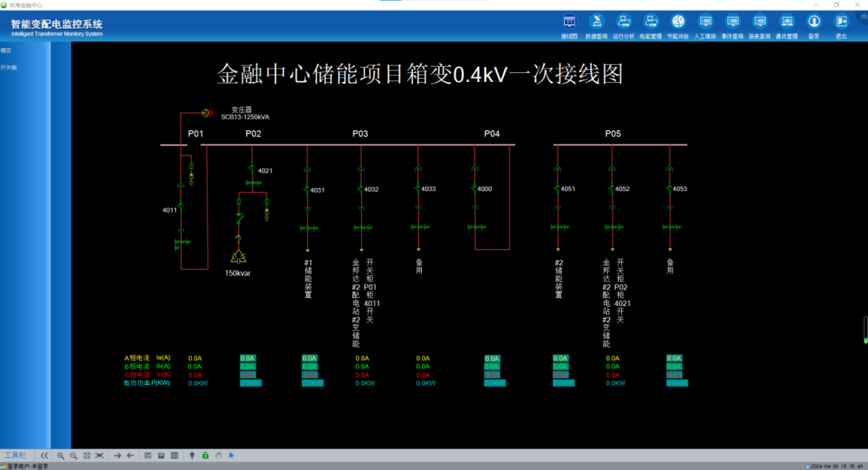
Task: Click the capacitor symbol above 150kvar
Action: pos(239,257)
